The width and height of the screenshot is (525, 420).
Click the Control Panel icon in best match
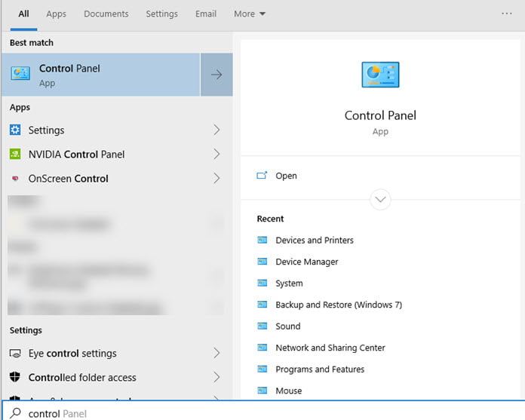coord(20,73)
